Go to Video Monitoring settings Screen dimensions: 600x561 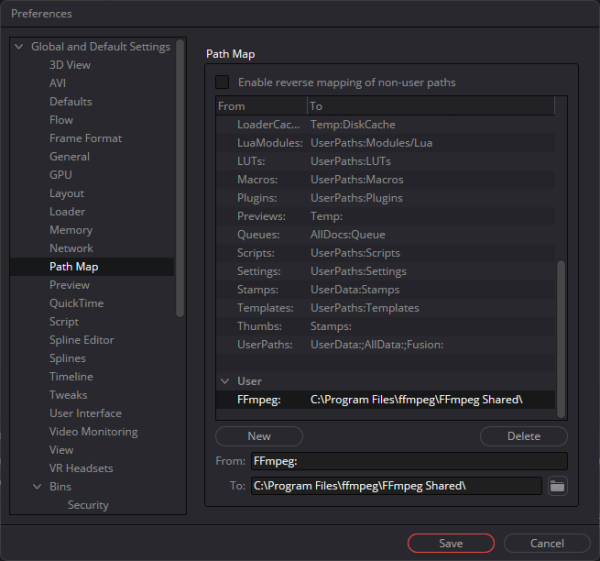coord(93,432)
